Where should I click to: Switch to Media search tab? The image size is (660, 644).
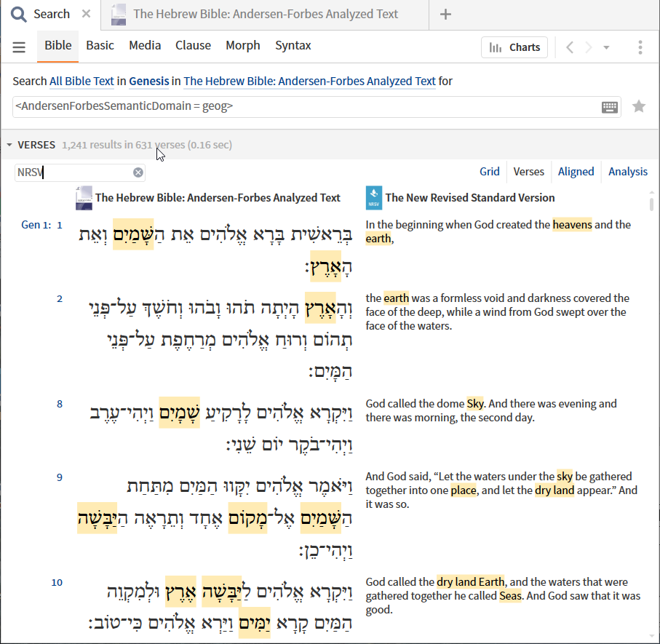145,45
